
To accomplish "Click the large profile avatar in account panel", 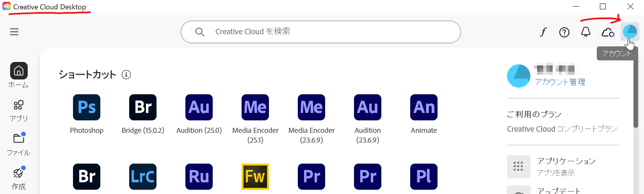I will [x=519, y=76].
